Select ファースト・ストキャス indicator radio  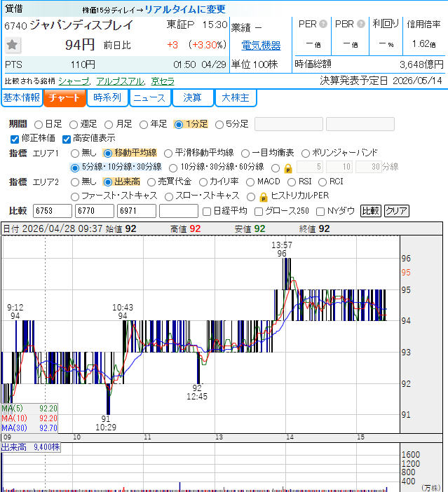(75, 197)
